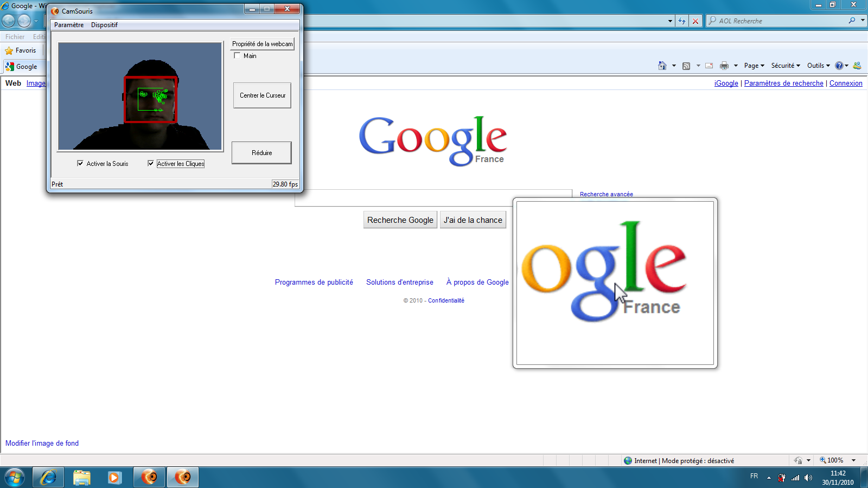Expand the address bar history dropdown

coord(670,21)
